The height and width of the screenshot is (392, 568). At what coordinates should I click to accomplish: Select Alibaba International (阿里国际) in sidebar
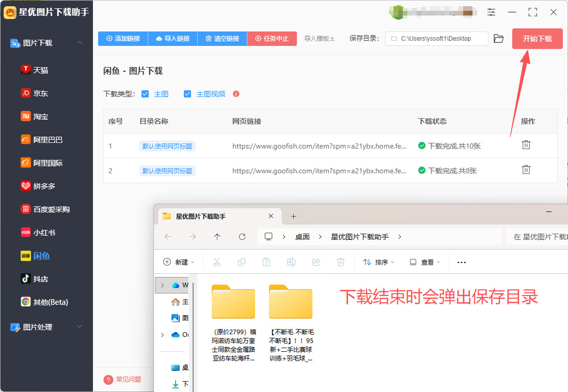42,162
